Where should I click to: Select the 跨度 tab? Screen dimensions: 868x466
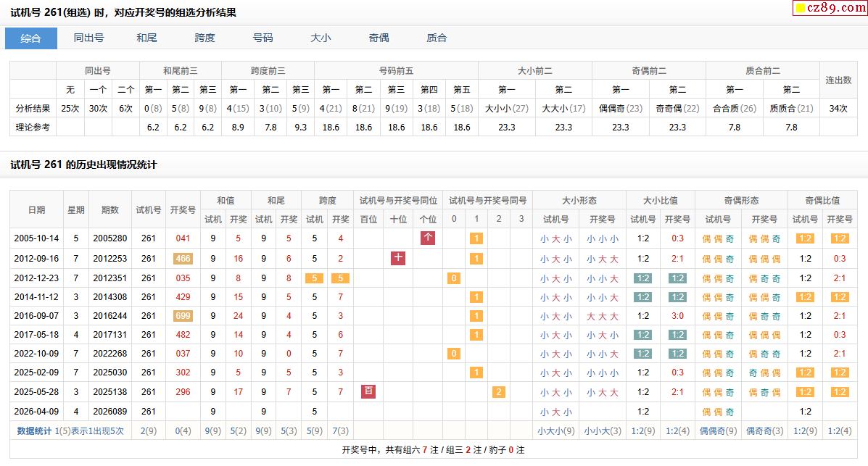[x=204, y=38]
